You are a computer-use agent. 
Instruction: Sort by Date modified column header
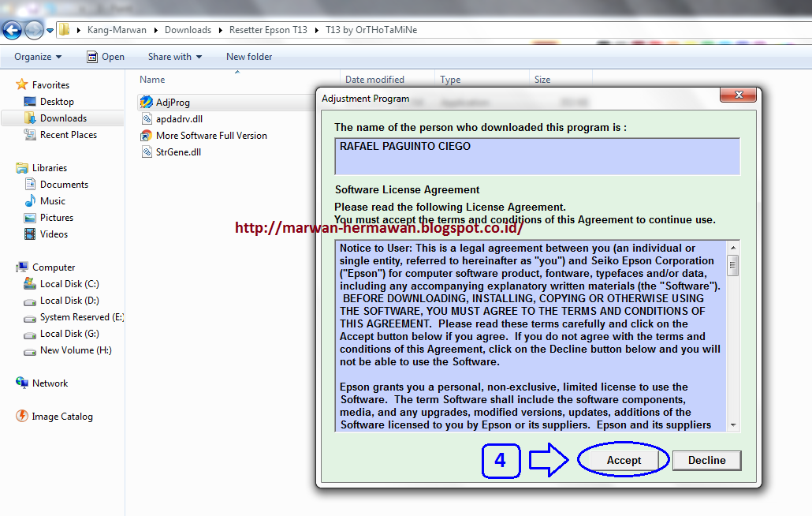pyautogui.click(x=375, y=80)
